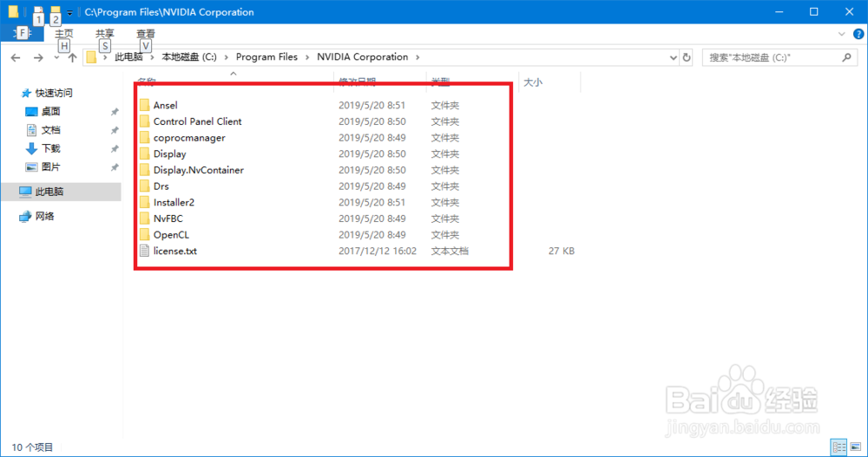
Task: Open Downloads (下载) in quick access
Action: 50,148
